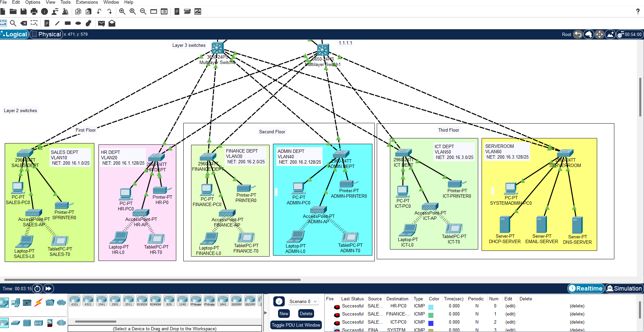Click the Power Cycle Devices icon
This screenshot has height=332, width=644.
37,289
